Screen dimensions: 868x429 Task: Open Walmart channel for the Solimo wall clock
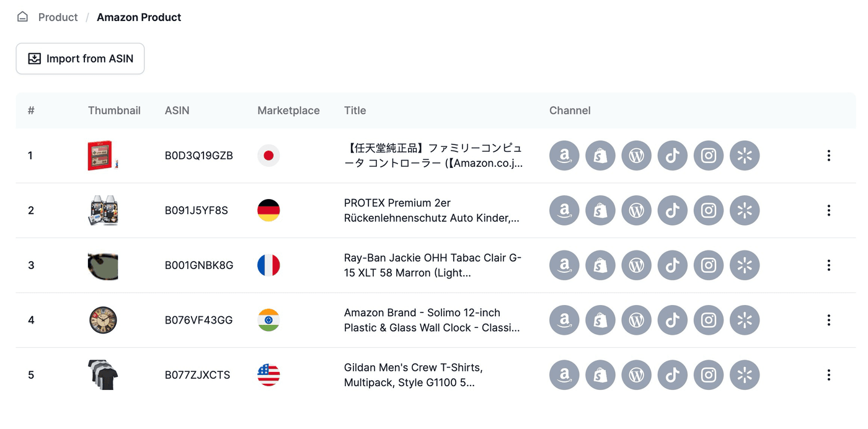click(745, 320)
